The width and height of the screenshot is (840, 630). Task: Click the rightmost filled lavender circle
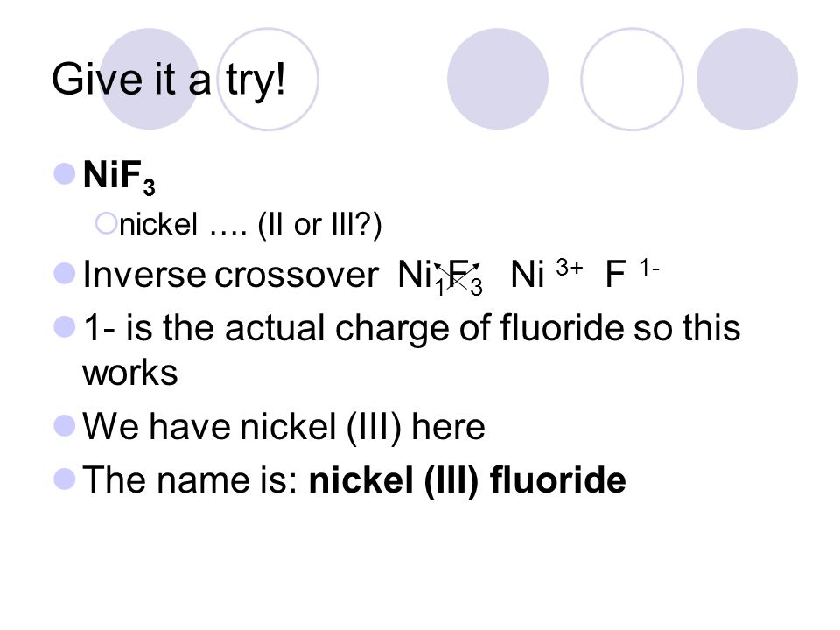coord(746,79)
